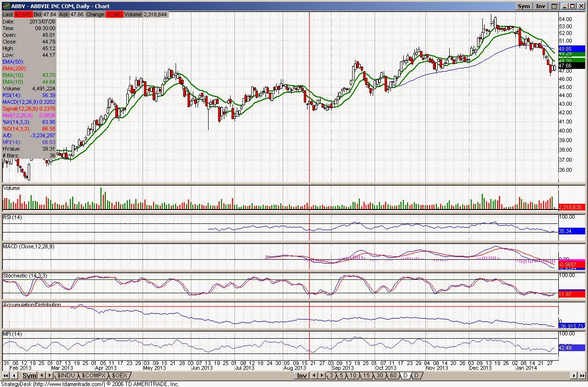Click the Jan 2014 label on date axis
The width and height of the screenshot is (588, 387).
click(527, 368)
